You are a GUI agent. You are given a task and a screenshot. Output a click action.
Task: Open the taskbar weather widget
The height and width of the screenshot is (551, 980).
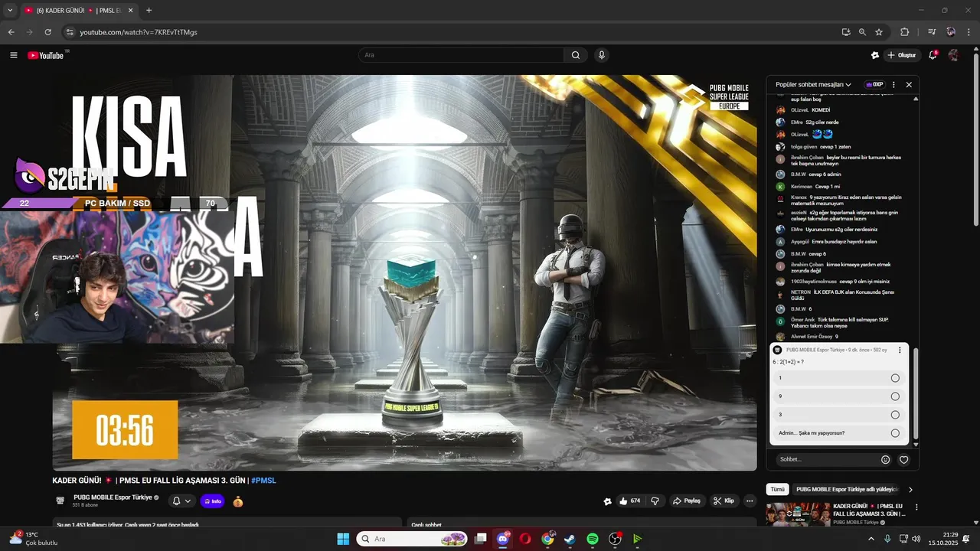point(34,539)
